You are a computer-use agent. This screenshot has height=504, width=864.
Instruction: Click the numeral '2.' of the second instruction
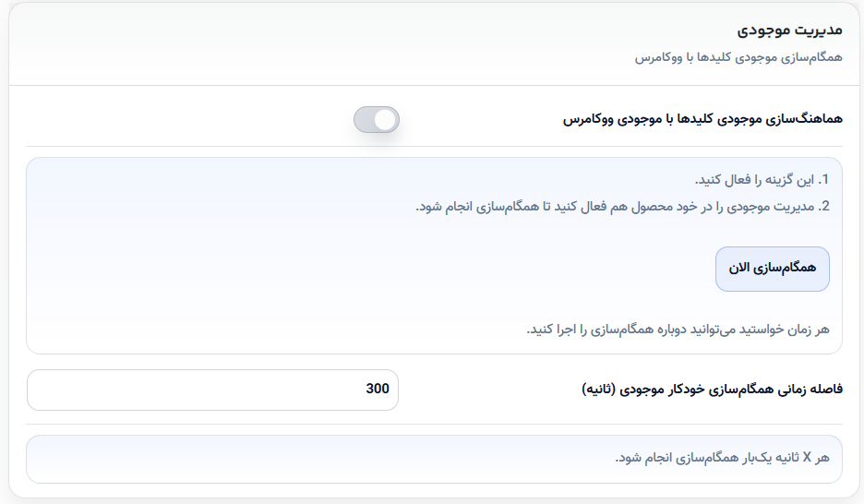coord(823,207)
